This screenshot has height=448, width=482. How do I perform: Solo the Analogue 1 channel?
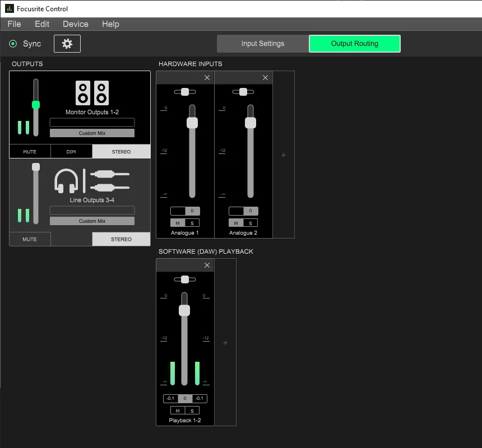click(192, 223)
